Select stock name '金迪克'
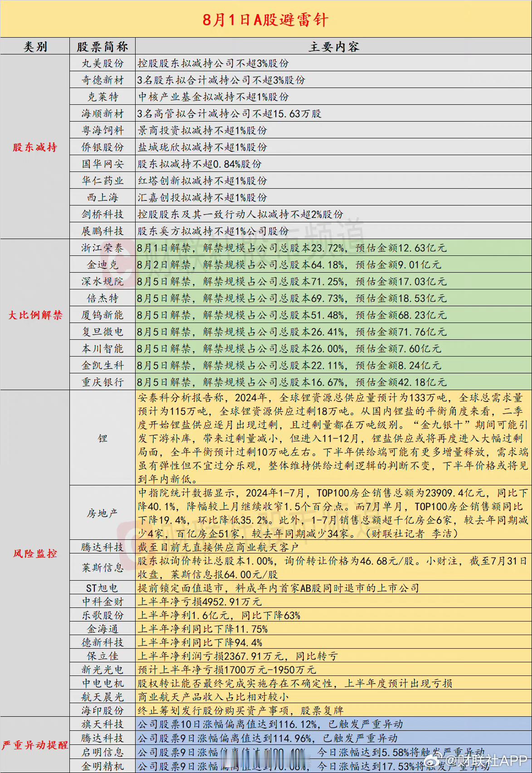532x773 pixels. click(x=102, y=265)
